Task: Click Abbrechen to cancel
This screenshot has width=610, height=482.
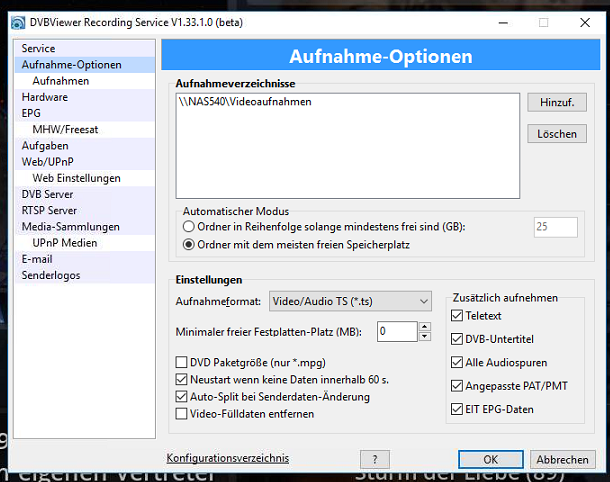Action: (562, 459)
